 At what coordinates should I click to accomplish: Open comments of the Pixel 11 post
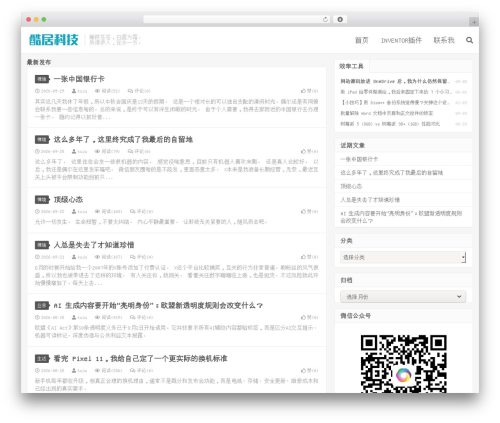pyautogui.click(x=141, y=370)
